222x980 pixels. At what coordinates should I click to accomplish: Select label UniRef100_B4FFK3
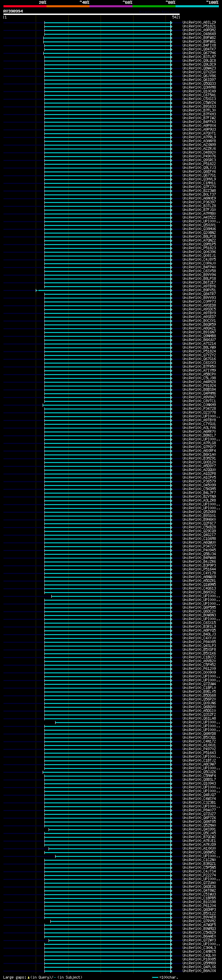(x=199, y=122)
